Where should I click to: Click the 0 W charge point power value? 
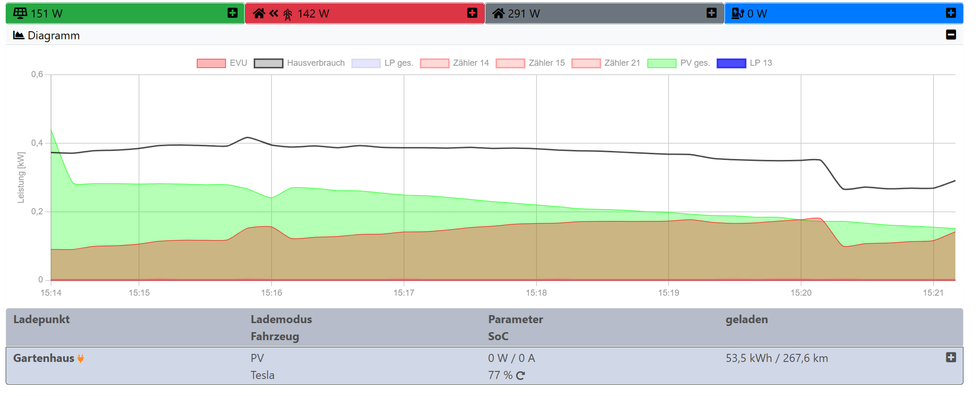tap(757, 14)
